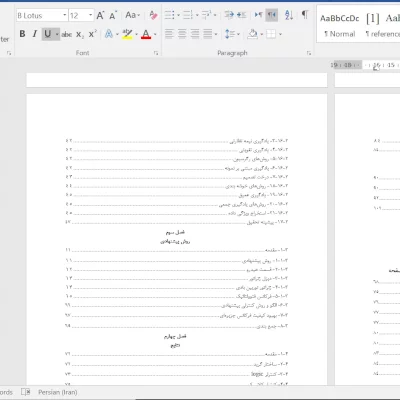This screenshot has height=400, width=400.
Task: Toggle Underline formatting
Action: [x=48, y=34]
